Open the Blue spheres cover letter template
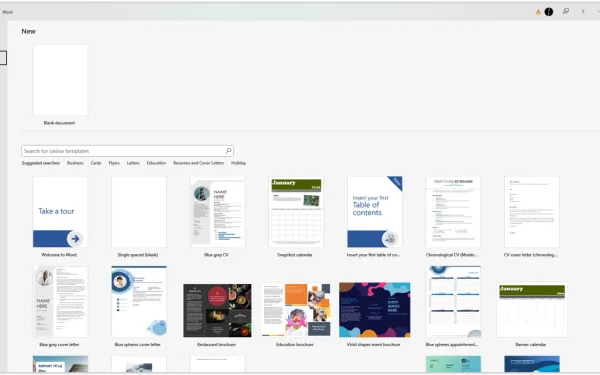 pyautogui.click(x=139, y=302)
